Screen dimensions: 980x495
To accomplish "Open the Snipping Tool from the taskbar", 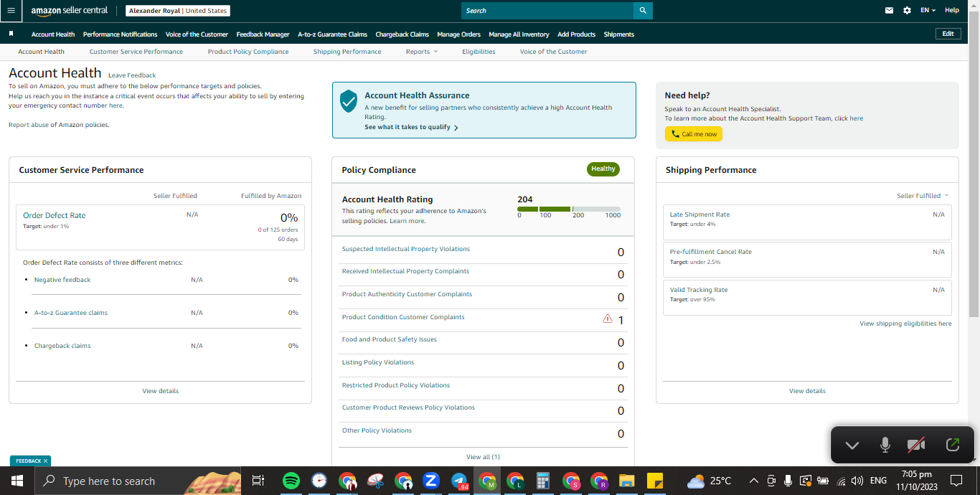I will pyautogui.click(x=375, y=481).
